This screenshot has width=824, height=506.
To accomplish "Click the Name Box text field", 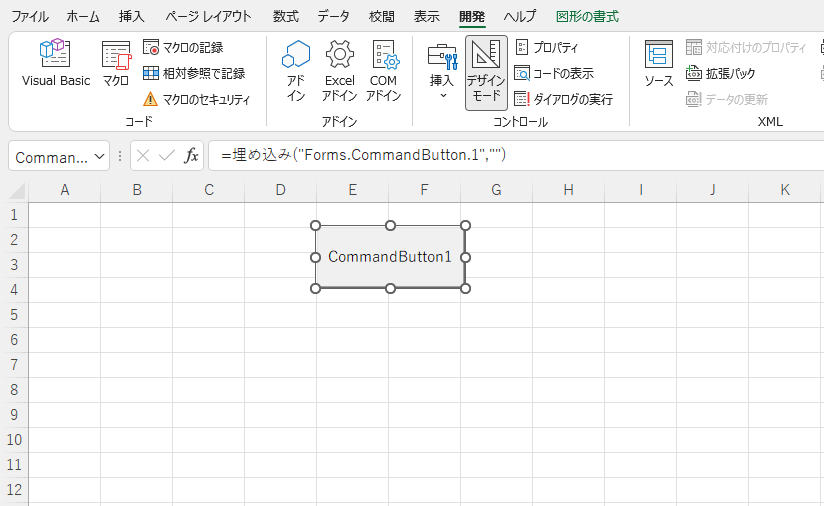I will 51,157.
